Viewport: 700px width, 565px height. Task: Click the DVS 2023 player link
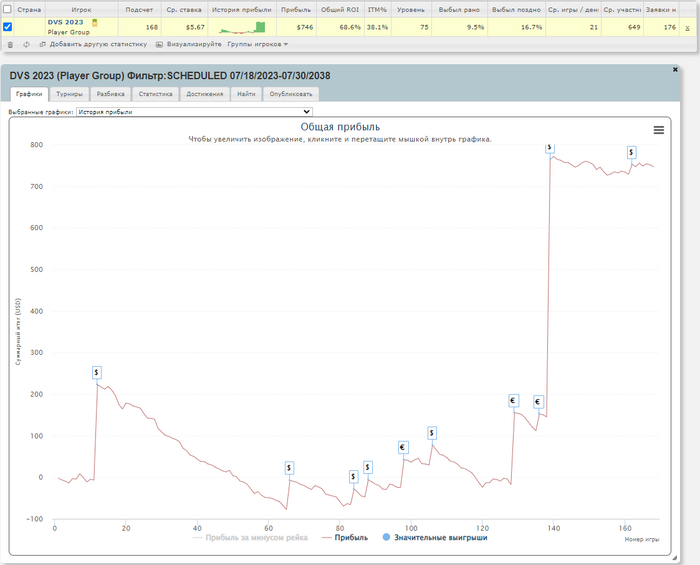click(65, 22)
